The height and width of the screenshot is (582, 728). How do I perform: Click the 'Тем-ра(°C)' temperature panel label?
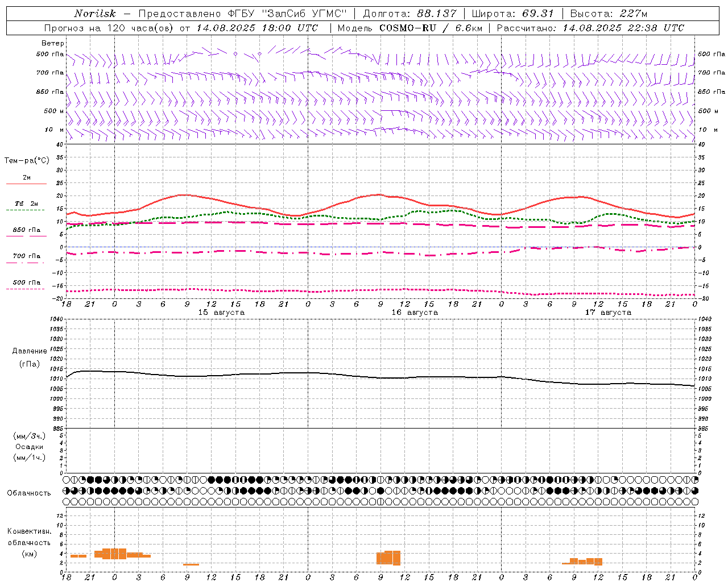27,161
